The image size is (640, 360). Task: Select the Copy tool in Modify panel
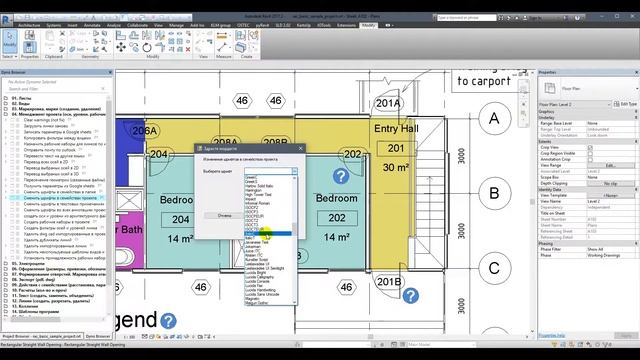(134, 47)
